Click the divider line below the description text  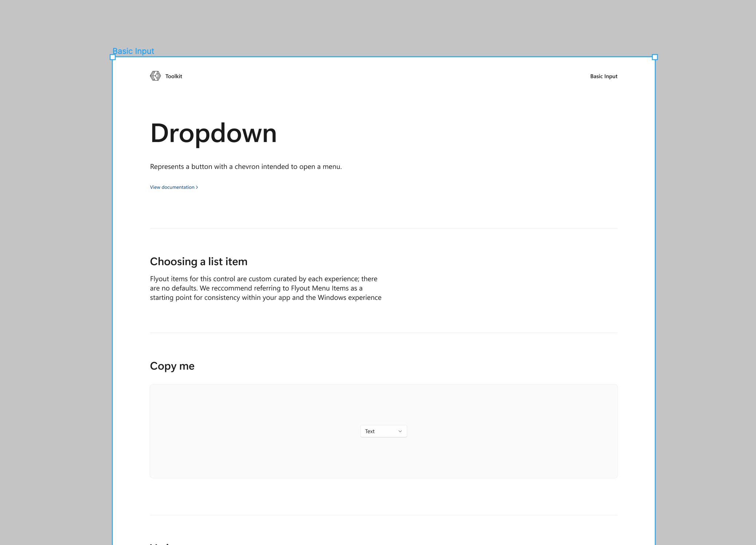pos(383,227)
